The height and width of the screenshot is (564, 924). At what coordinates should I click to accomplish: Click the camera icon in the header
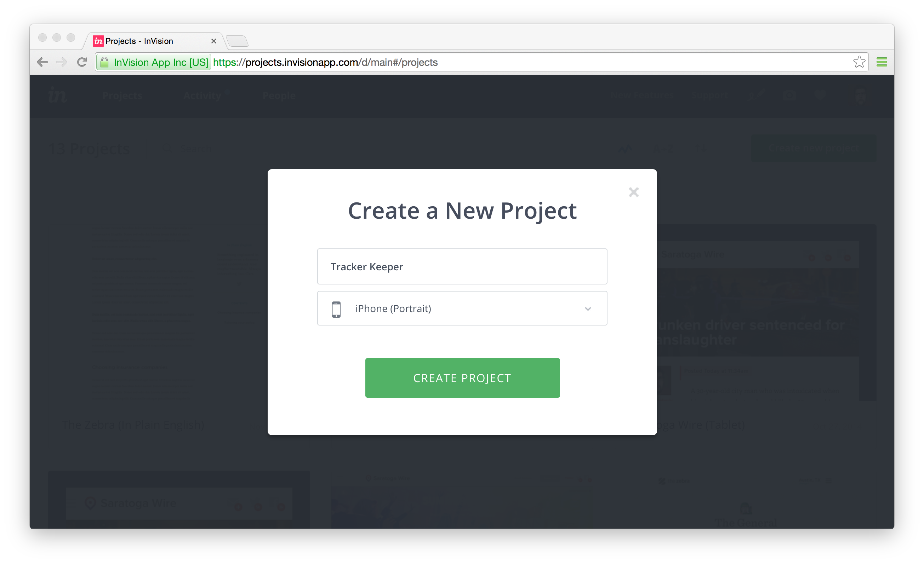pyautogui.click(x=789, y=96)
